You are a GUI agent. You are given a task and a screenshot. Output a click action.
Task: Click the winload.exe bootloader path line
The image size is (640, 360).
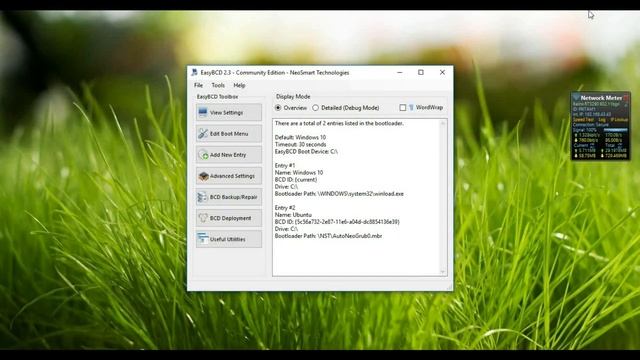point(339,194)
